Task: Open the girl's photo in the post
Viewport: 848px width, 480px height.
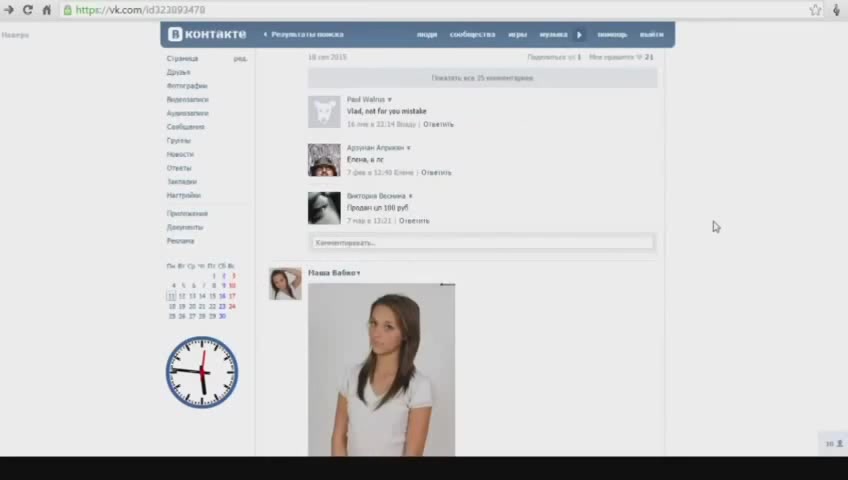Action: (x=381, y=370)
